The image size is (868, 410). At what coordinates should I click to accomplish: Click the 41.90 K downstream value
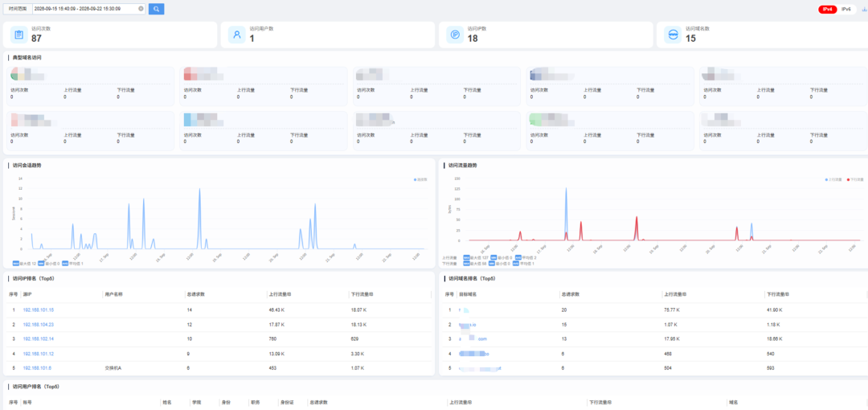tap(774, 310)
